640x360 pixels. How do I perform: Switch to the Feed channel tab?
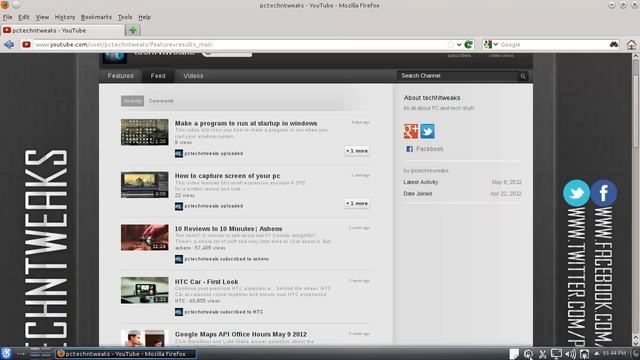[x=158, y=76]
